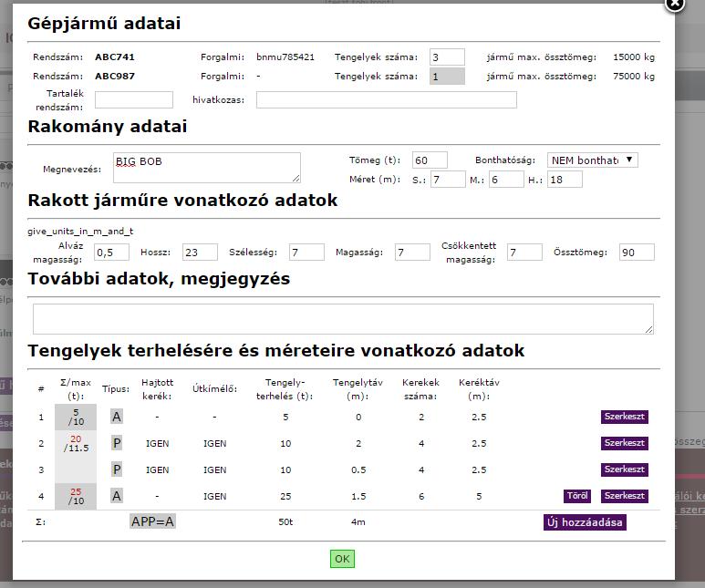Click the 75000 kg max weight value
The height and width of the screenshot is (588, 705).
(634, 76)
